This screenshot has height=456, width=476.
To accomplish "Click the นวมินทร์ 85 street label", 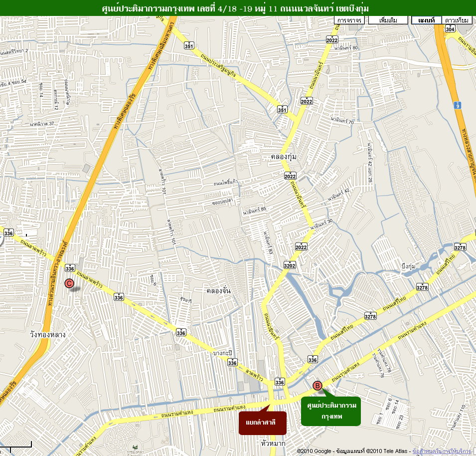I will point(254,211).
